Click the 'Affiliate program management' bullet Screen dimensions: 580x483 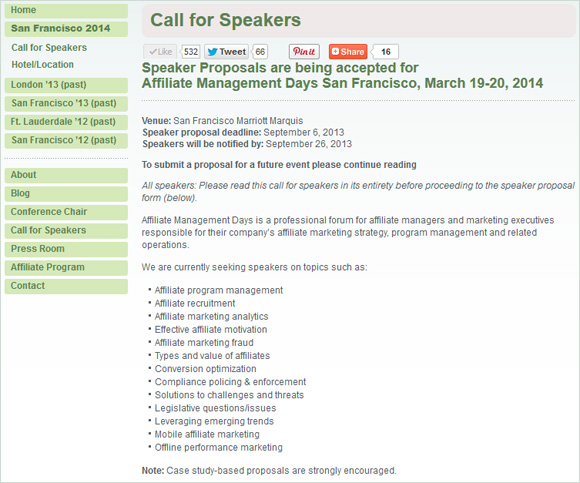[219, 290]
